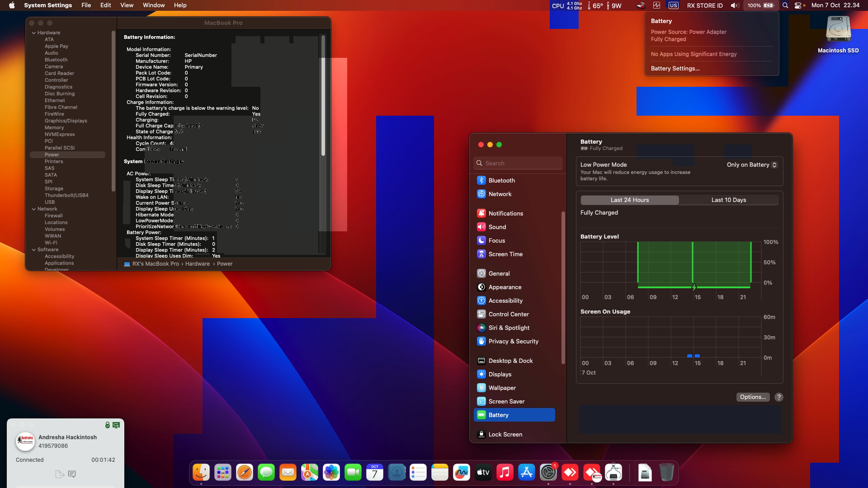Click US input source in menu bar
The height and width of the screenshot is (488, 868).
(x=673, y=5)
